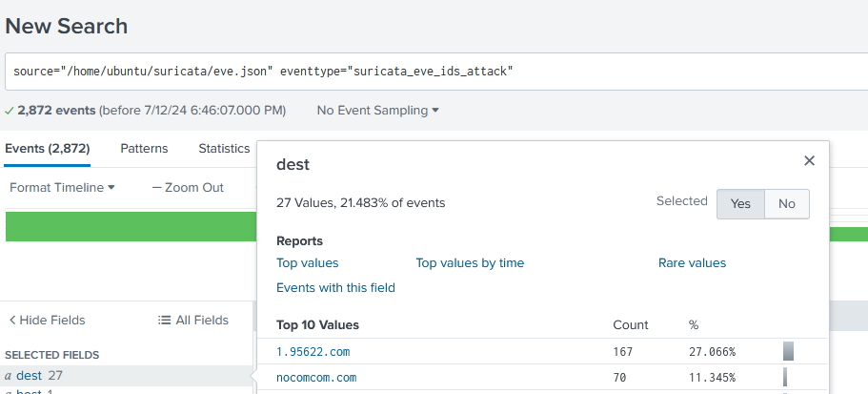Switch to the Patterns tab
Viewport: 868px width, 394px height.
tap(144, 149)
